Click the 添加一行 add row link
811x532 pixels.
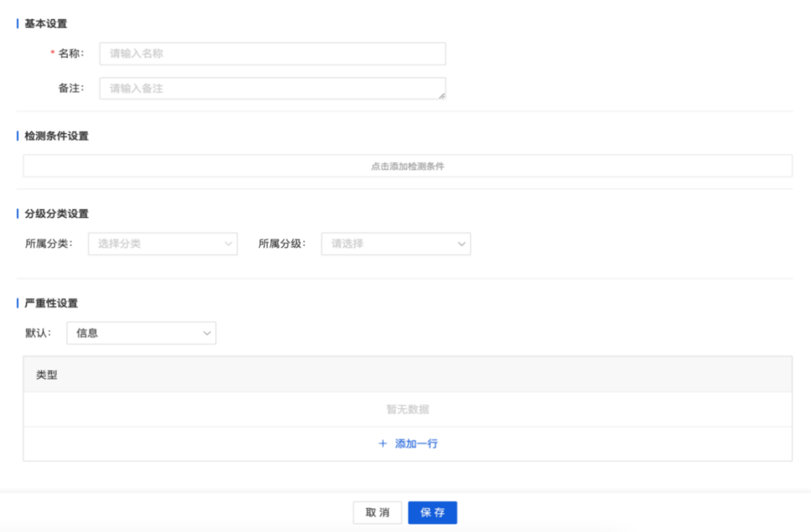click(x=416, y=444)
